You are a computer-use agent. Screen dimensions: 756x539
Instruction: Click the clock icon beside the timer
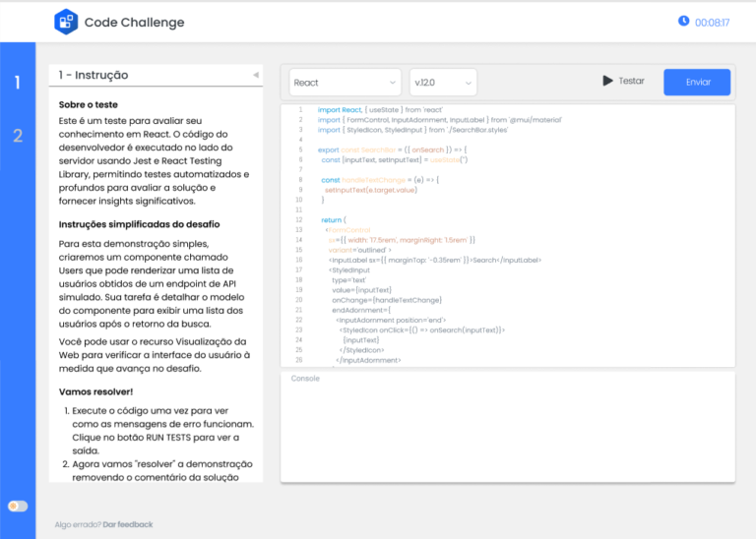[x=683, y=21]
